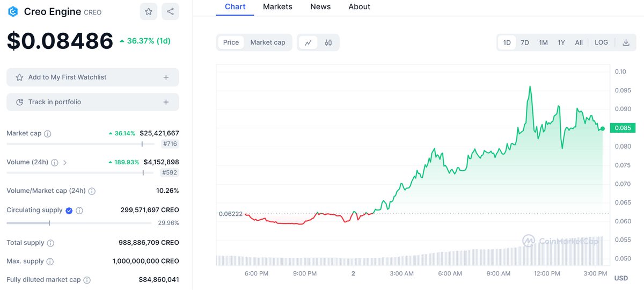
Task: Open the Markets tab
Action: pyautogui.click(x=277, y=7)
